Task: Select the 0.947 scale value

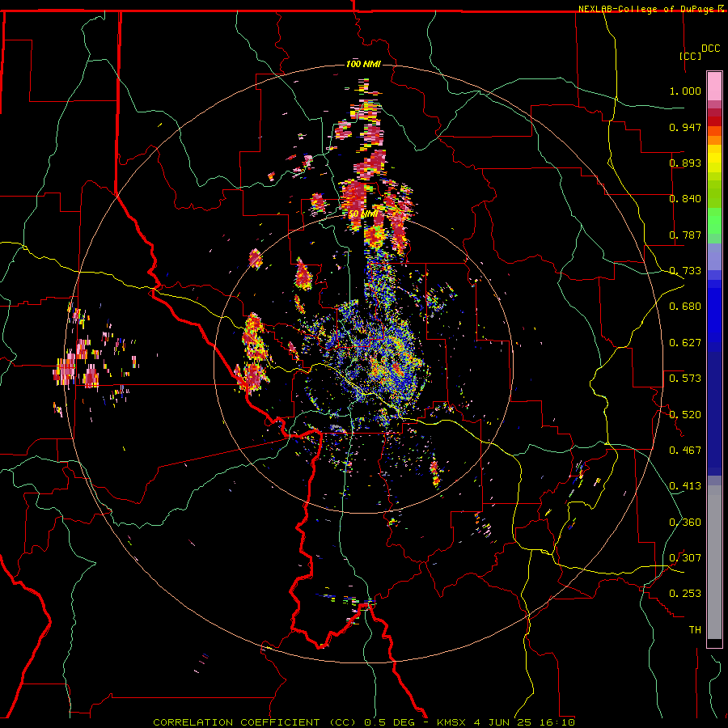Action: coord(685,127)
